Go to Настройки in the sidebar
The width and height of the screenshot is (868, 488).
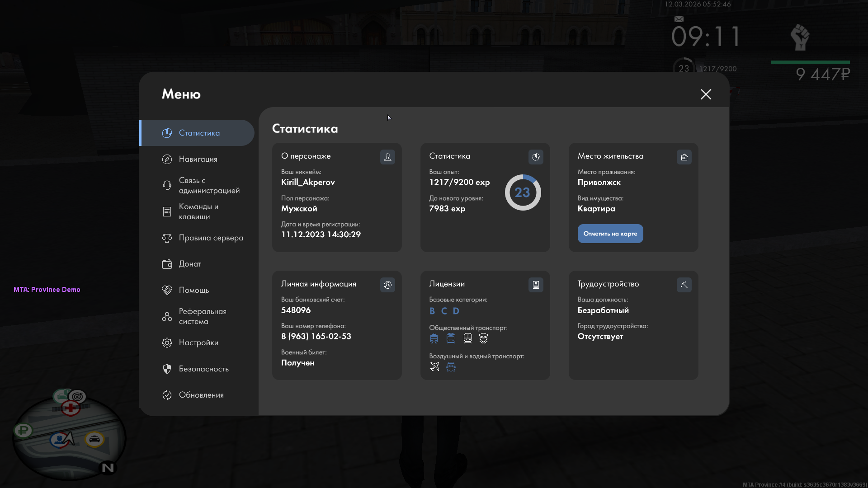[x=198, y=343]
